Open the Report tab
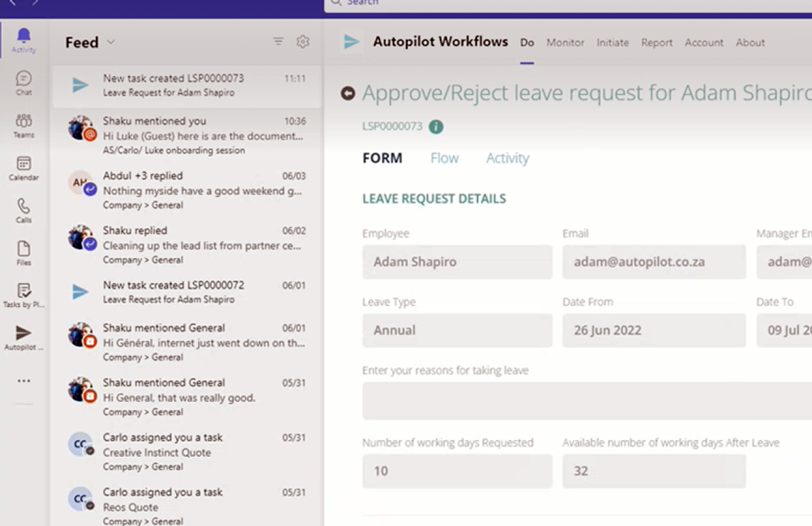This screenshot has width=812, height=526. tap(657, 43)
